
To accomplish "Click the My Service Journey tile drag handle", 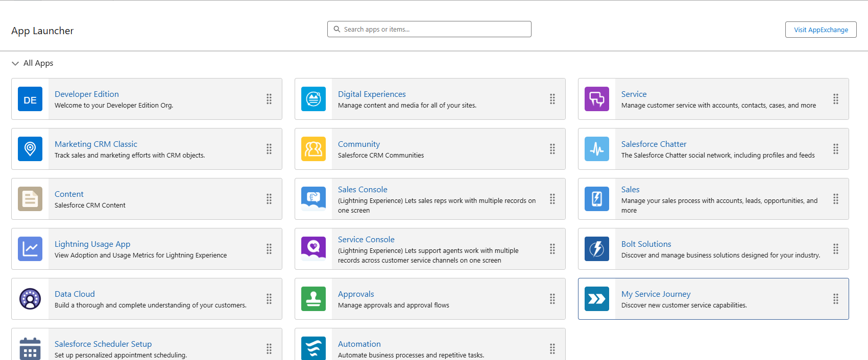I will (x=836, y=299).
